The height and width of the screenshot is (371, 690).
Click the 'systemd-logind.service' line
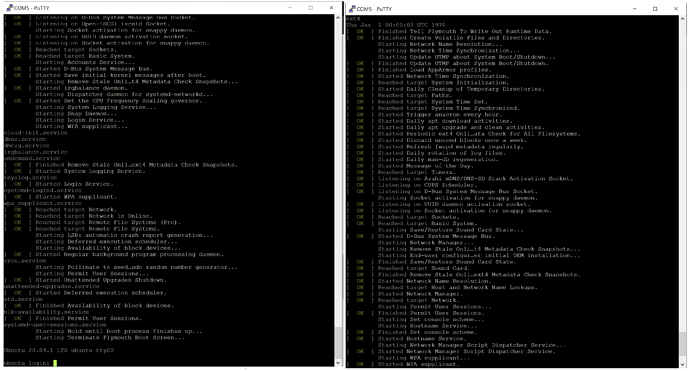[43, 190]
